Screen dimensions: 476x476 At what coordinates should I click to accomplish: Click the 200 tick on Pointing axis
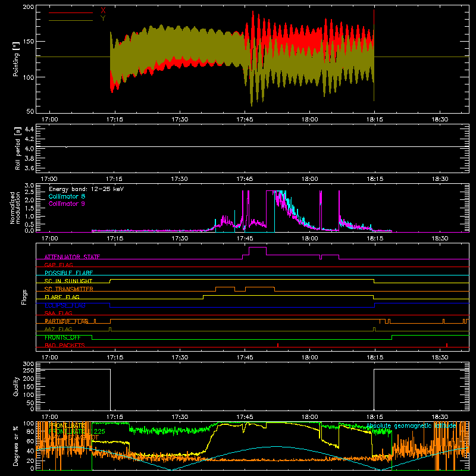pyautogui.click(x=28, y=7)
